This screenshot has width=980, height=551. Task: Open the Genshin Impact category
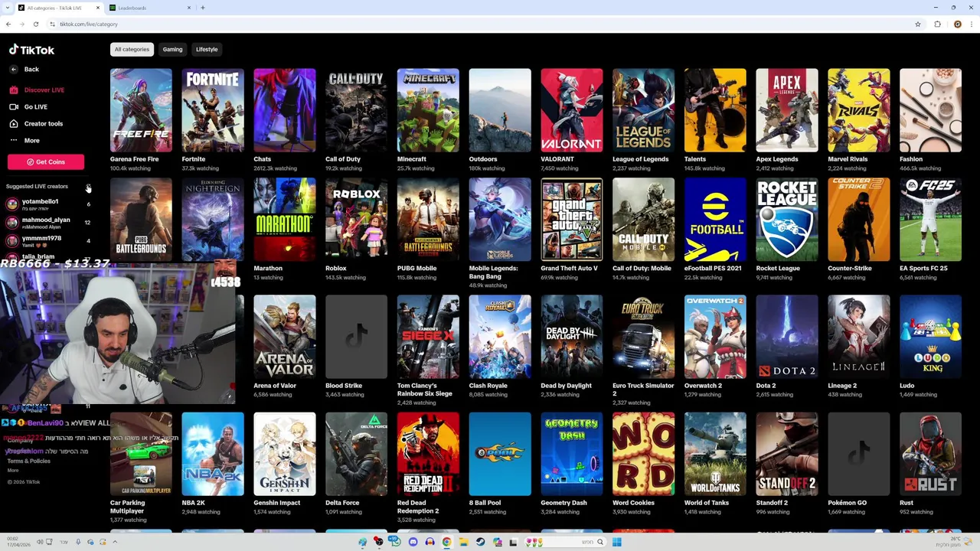coord(285,455)
